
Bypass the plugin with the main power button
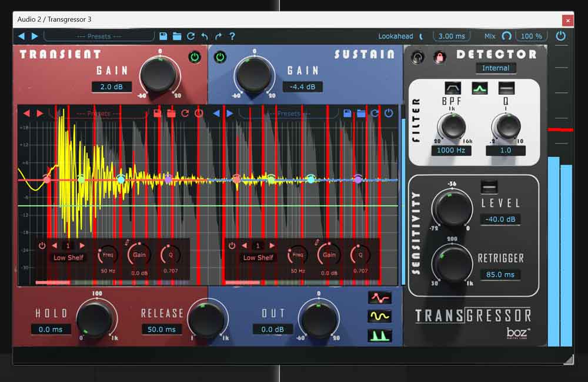pyautogui.click(x=561, y=36)
